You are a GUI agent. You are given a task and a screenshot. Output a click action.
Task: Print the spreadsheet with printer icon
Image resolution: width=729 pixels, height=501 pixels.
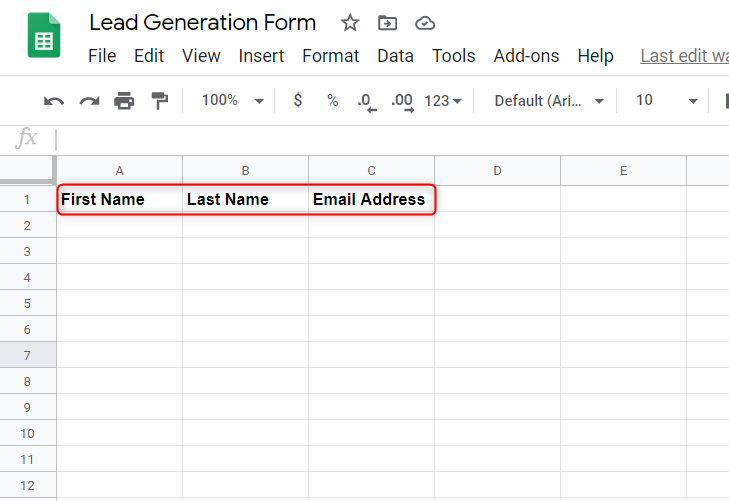[124, 100]
